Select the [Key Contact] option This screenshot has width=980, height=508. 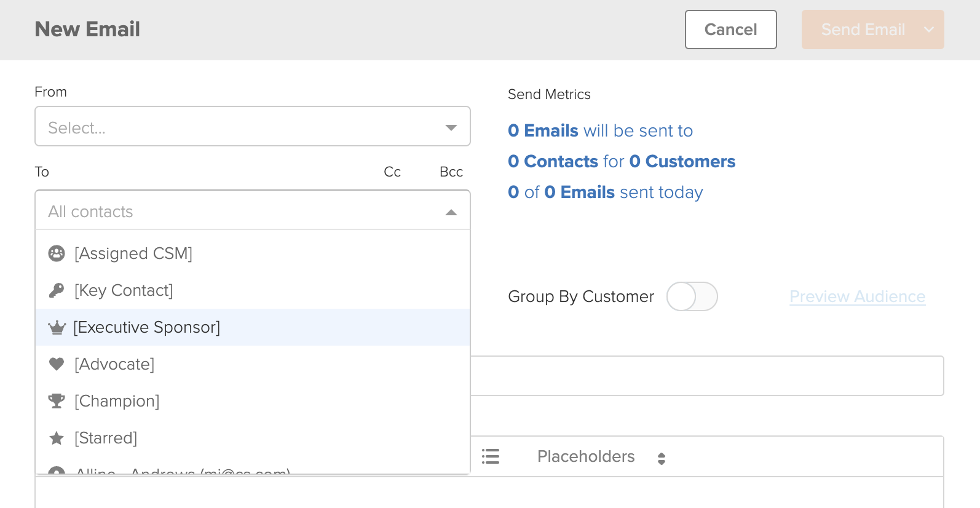coord(253,290)
